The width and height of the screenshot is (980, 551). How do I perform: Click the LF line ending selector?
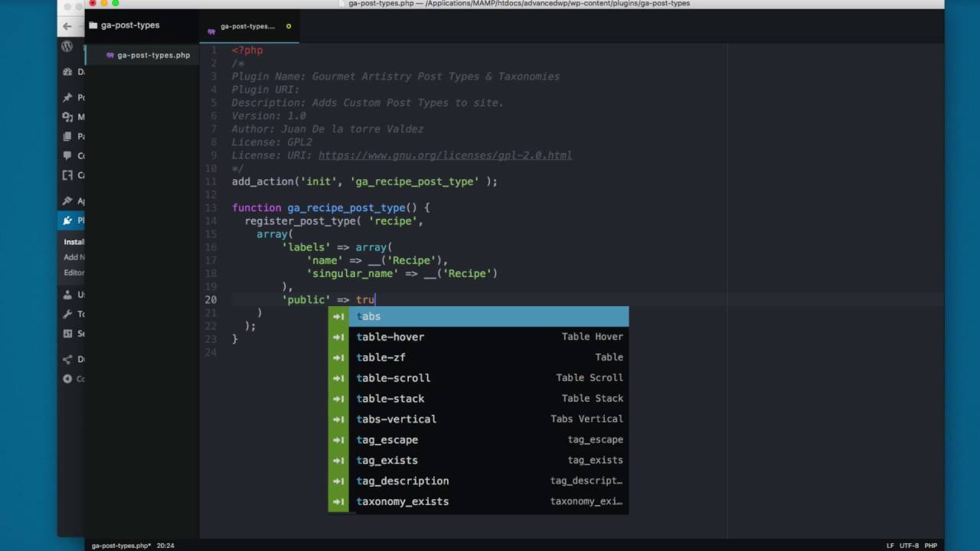pyautogui.click(x=890, y=546)
